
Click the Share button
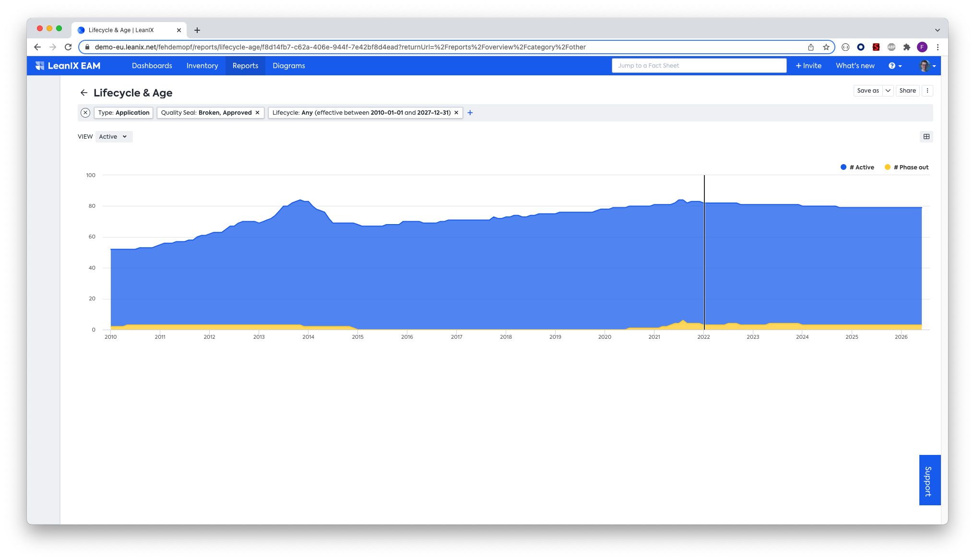tap(907, 91)
